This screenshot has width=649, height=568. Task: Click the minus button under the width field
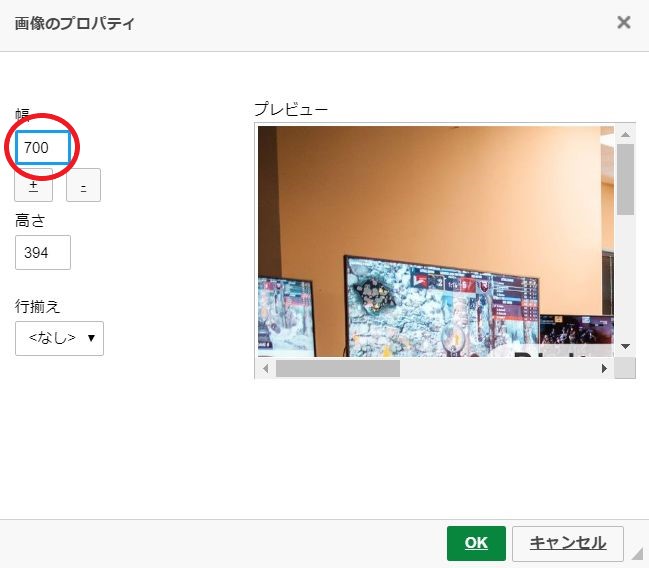83,185
